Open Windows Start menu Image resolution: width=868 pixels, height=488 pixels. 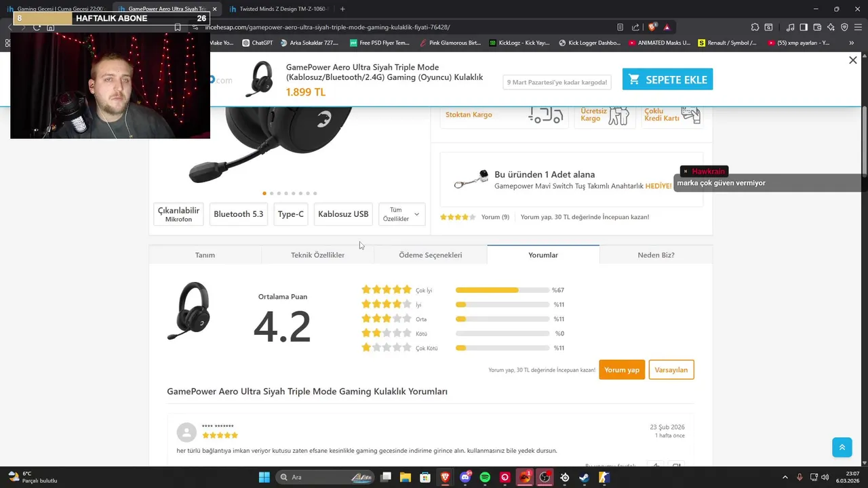[264, 477]
